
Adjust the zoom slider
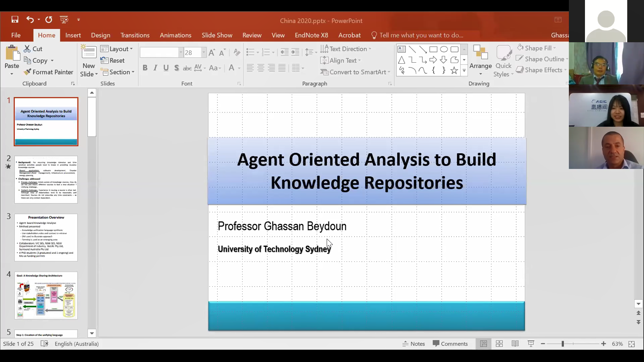[562, 344]
